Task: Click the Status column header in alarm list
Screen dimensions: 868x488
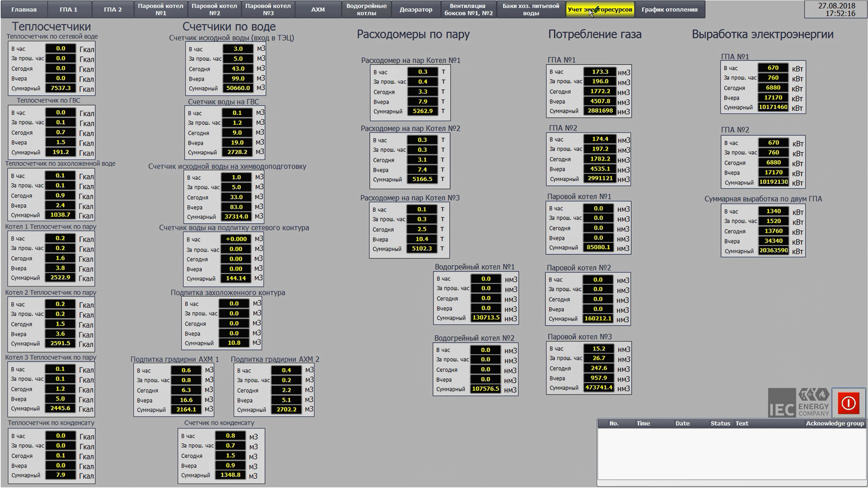Action: [x=720, y=423]
